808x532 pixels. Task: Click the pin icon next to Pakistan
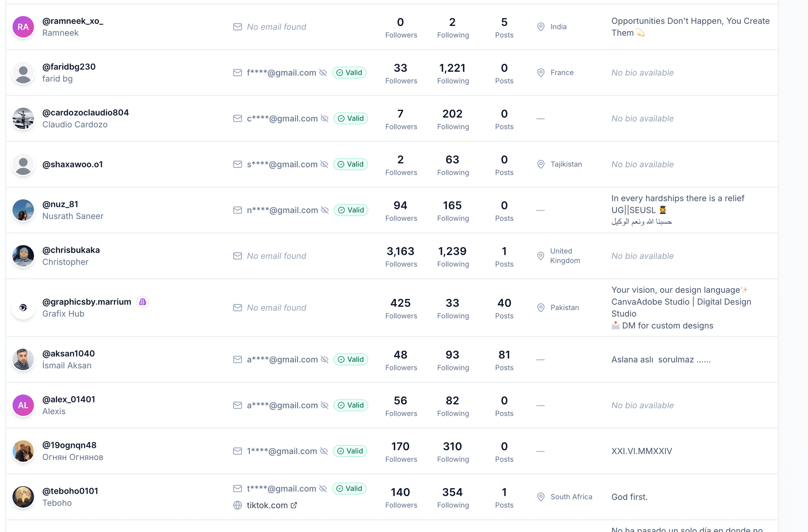[x=541, y=308]
